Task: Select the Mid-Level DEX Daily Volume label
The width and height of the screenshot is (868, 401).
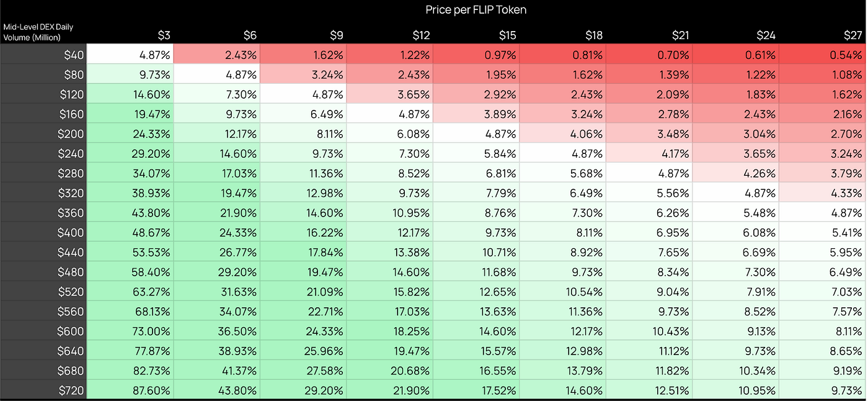Action: coord(39,32)
